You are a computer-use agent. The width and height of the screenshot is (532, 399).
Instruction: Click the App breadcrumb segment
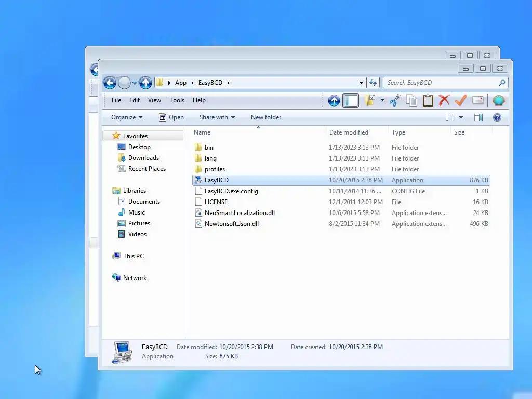tap(181, 83)
